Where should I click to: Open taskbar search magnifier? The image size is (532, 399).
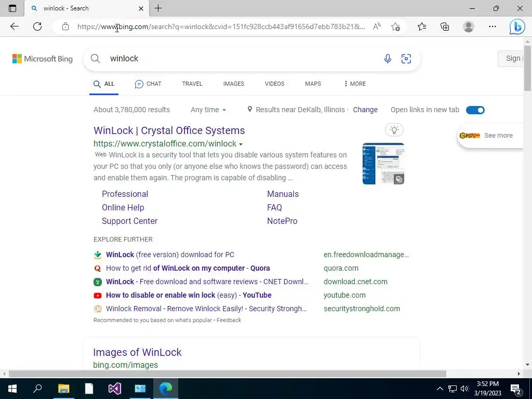[37, 389]
